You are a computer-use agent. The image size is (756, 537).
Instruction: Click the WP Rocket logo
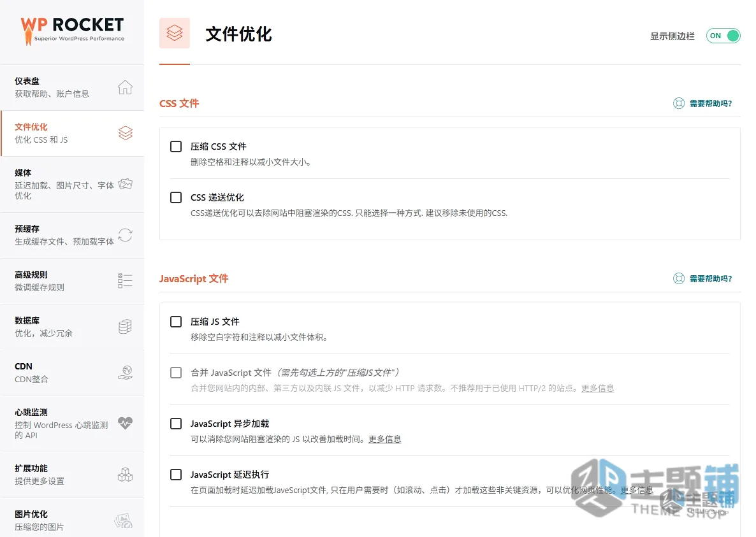point(72,31)
